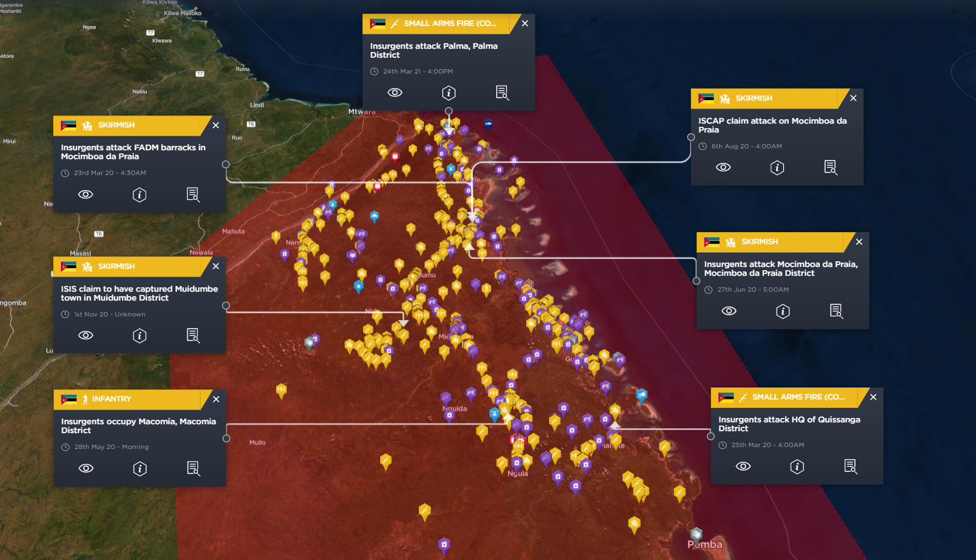The image size is (976, 560).
Task: Open report icon on ISCAP claim card
Action: (831, 167)
